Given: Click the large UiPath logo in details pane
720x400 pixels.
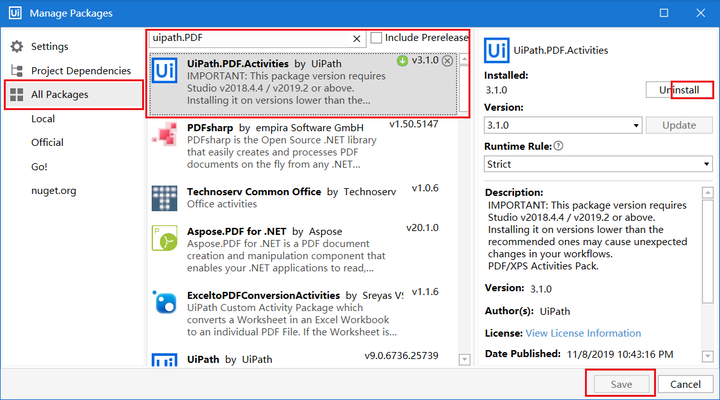Looking at the screenshot, I should click(x=496, y=50).
